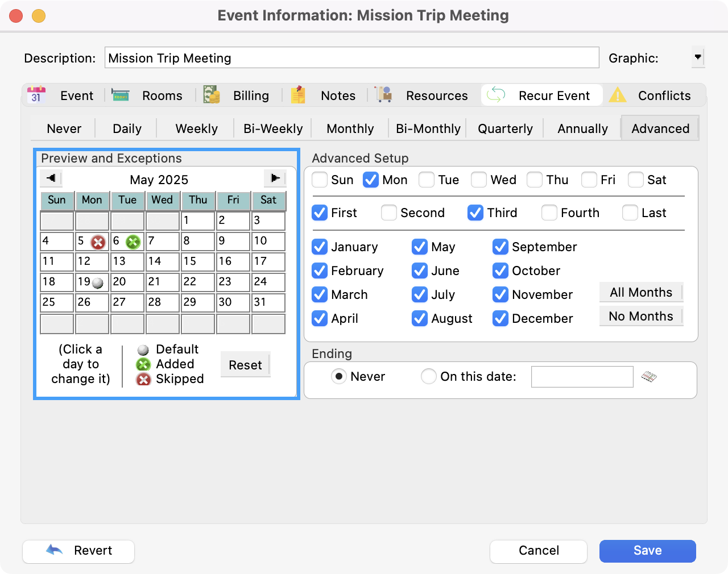728x574 pixels.
Task: Click May 14 in the preview calendar
Action: coord(163,261)
